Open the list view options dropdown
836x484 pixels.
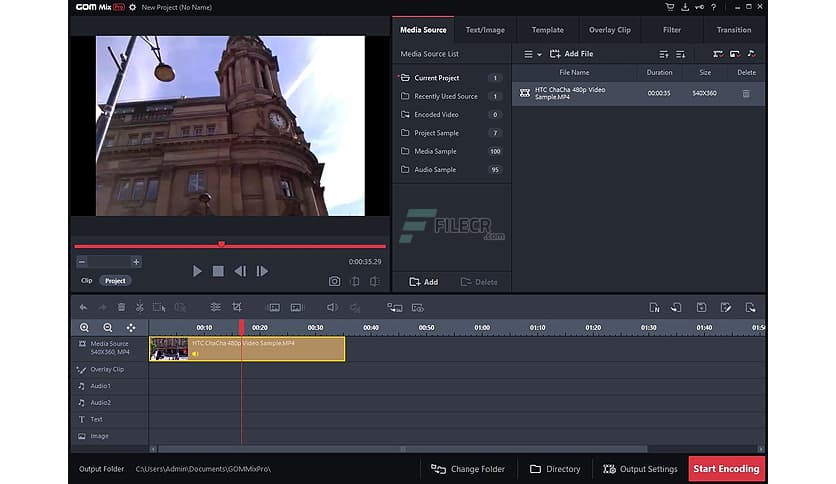[x=532, y=54]
